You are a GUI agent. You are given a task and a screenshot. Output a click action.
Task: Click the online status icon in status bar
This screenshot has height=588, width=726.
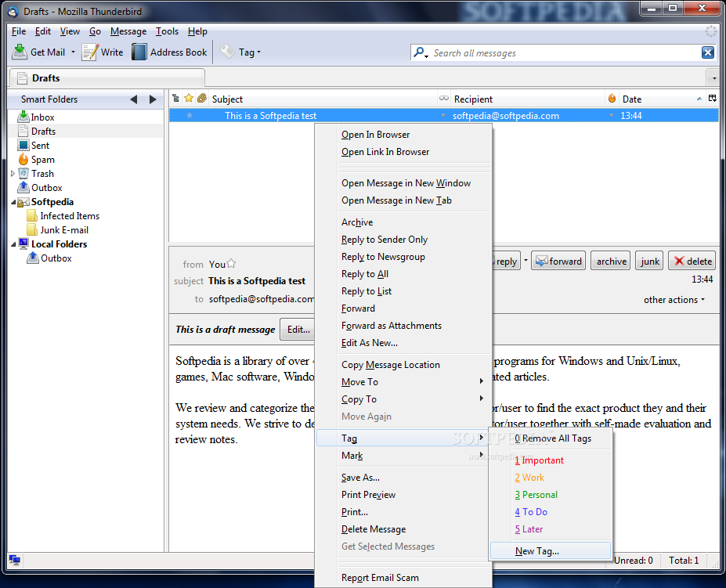[x=14, y=561]
